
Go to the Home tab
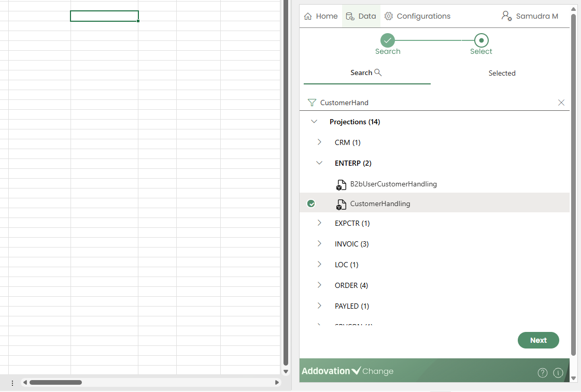[321, 16]
